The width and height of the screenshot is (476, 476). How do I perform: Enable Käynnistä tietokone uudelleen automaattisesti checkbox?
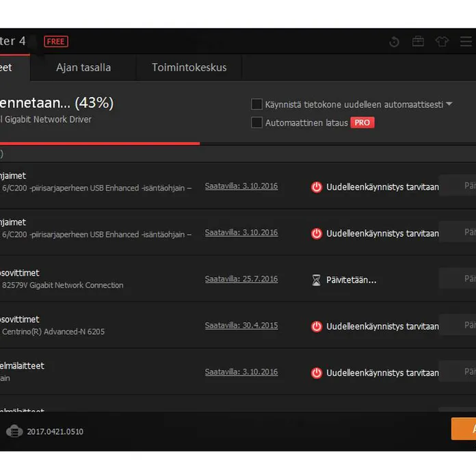257,105
